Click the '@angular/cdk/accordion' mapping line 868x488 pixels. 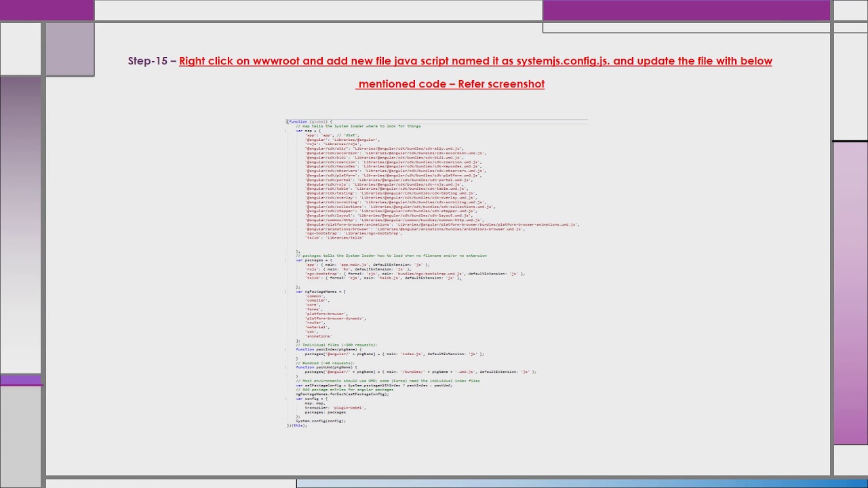point(395,153)
